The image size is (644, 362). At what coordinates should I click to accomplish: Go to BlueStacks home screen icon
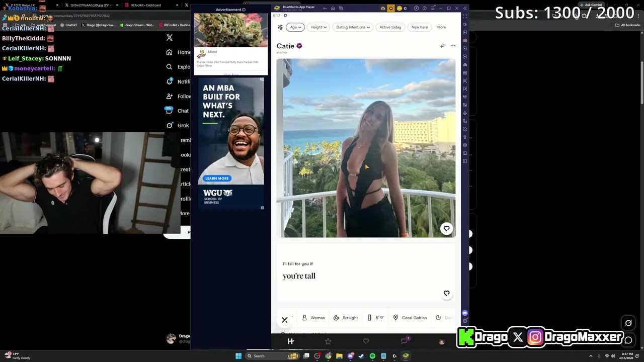point(333,8)
